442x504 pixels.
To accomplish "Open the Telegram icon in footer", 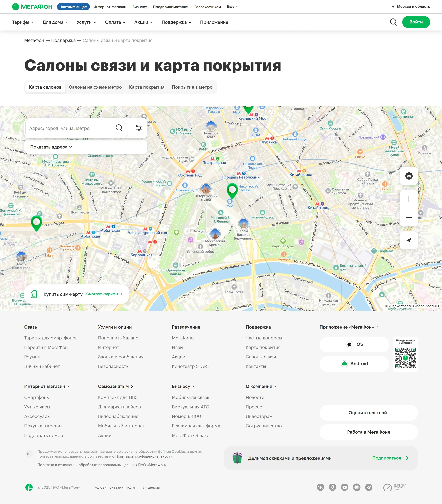I will coord(368,487).
